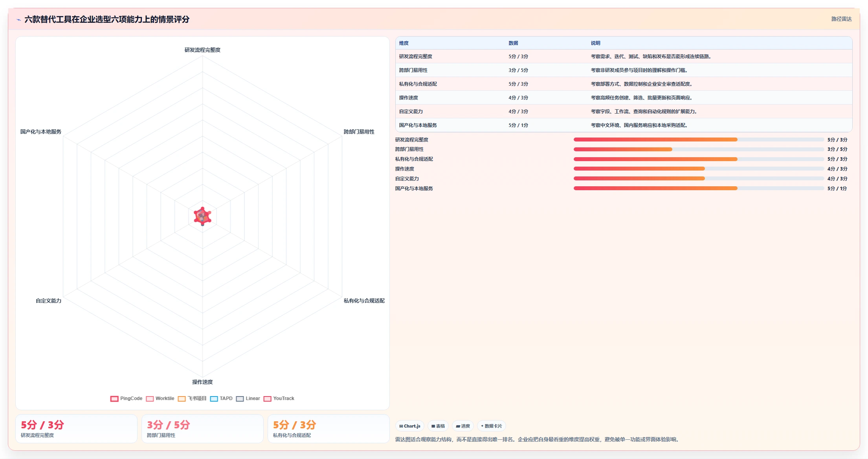Toggle the YouTrack legend entry
Viewport: 868px width, 459px height.
click(x=279, y=398)
